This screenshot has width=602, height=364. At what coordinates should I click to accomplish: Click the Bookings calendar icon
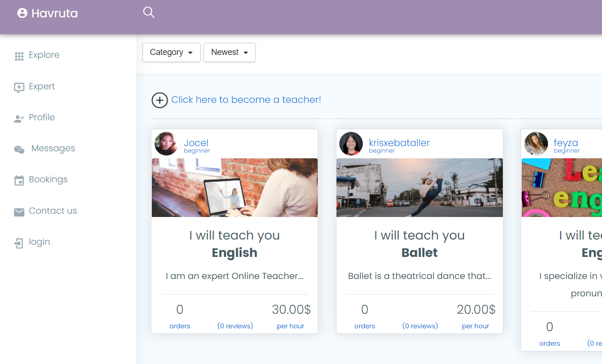pyautogui.click(x=19, y=181)
